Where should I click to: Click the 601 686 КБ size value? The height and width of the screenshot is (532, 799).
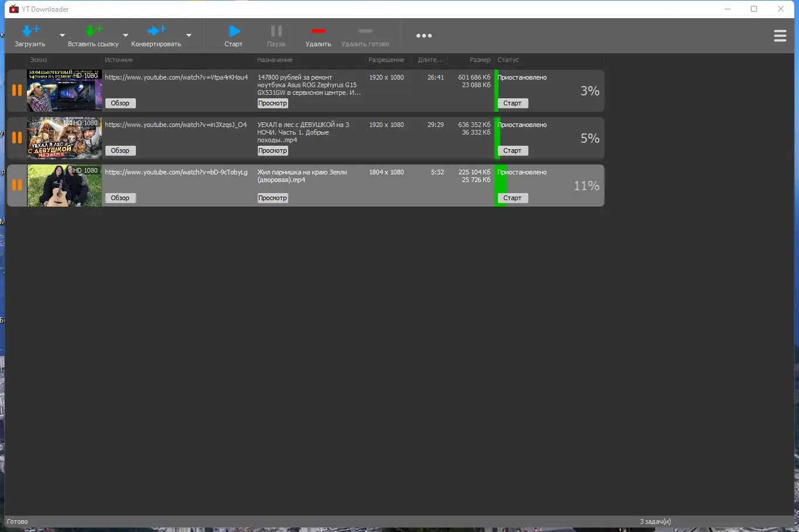[474, 77]
